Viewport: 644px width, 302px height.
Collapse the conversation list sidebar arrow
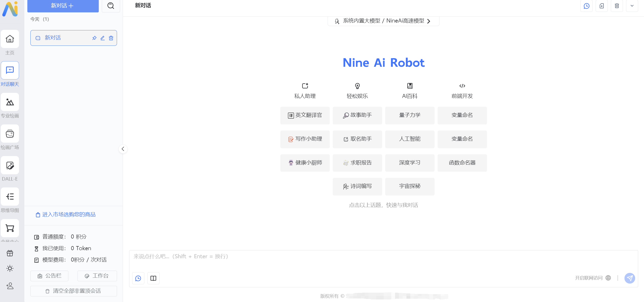(x=123, y=149)
